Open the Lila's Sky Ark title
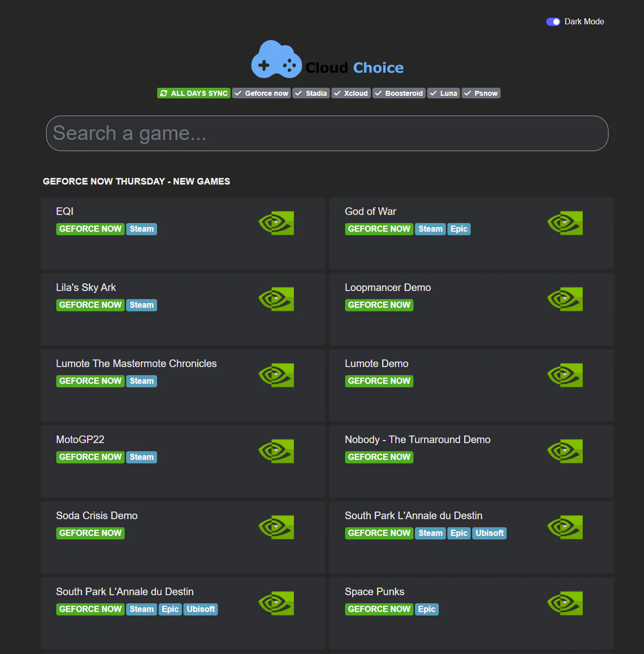The height and width of the screenshot is (654, 644). [x=86, y=287]
